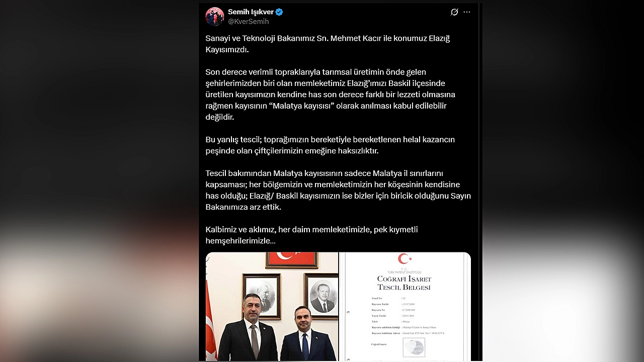Click the framed Turkish flag on the wall
644x362 pixels.
coord(292,259)
